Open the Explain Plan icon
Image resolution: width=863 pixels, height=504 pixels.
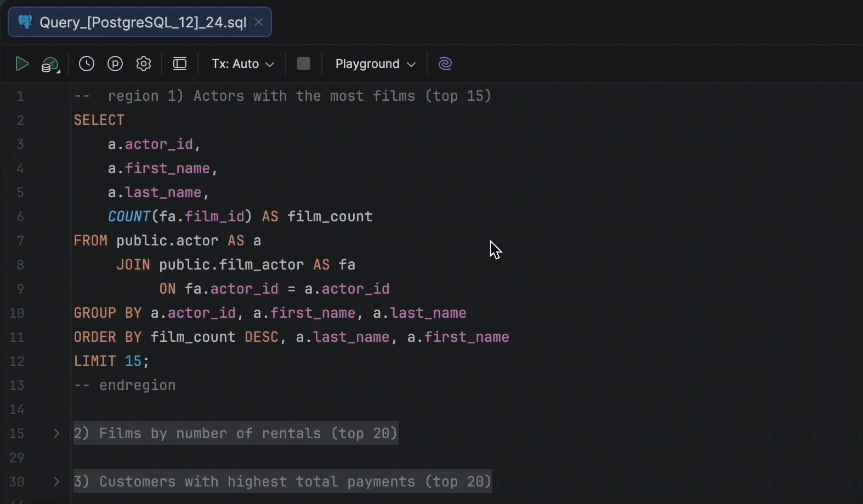coord(50,65)
